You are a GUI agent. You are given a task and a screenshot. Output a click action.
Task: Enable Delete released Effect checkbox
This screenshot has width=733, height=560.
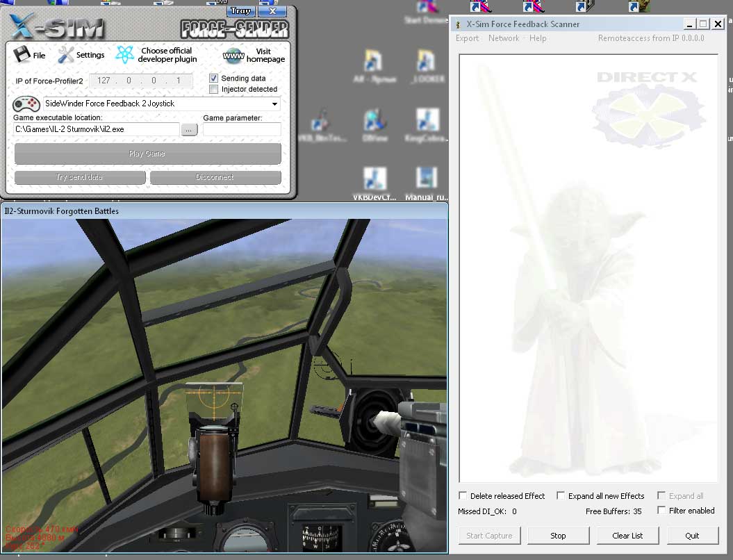[463, 496]
